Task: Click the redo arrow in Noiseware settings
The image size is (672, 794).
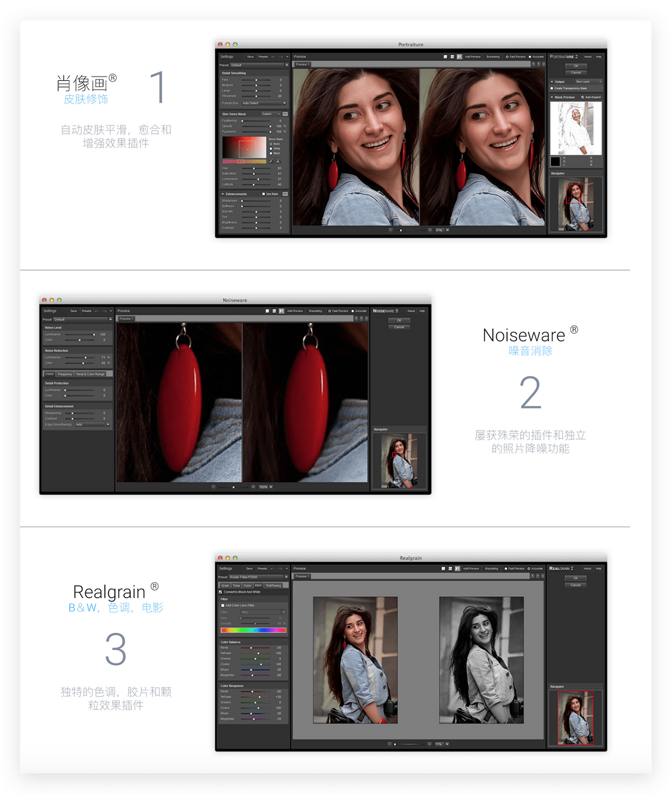Action: [x=105, y=311]
